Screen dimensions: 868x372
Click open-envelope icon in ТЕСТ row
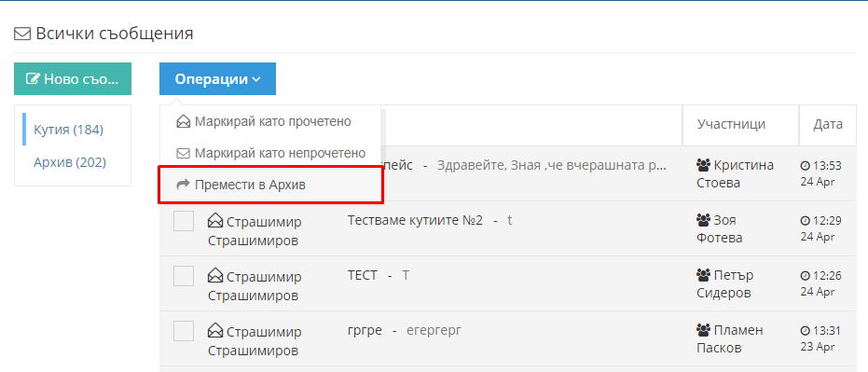(215, 276)
